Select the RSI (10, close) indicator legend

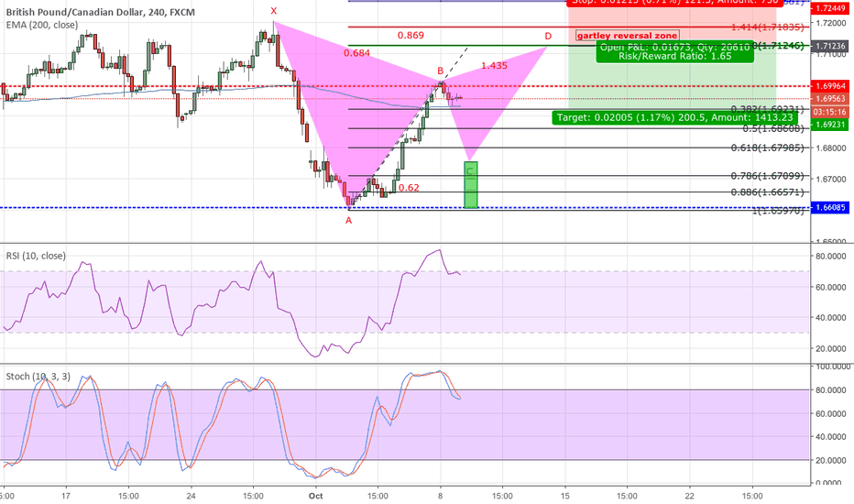point(36,256)
